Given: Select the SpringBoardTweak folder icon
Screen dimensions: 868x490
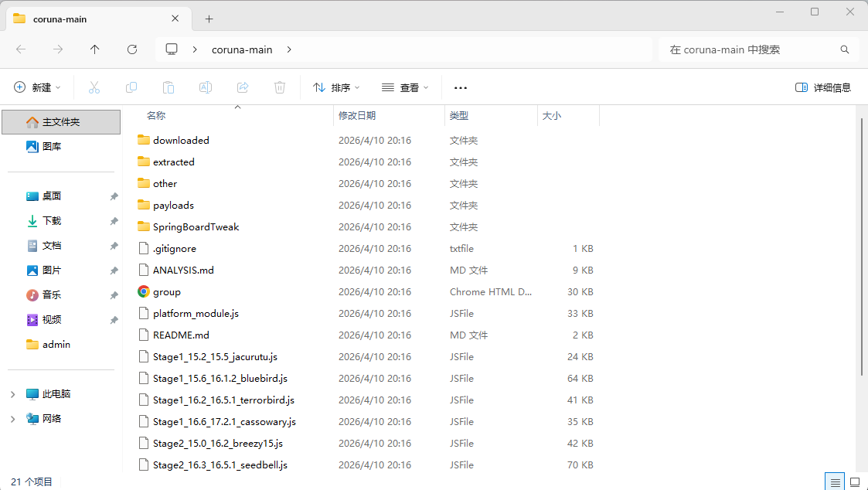Looking at the screenshot, I should 143,226.
